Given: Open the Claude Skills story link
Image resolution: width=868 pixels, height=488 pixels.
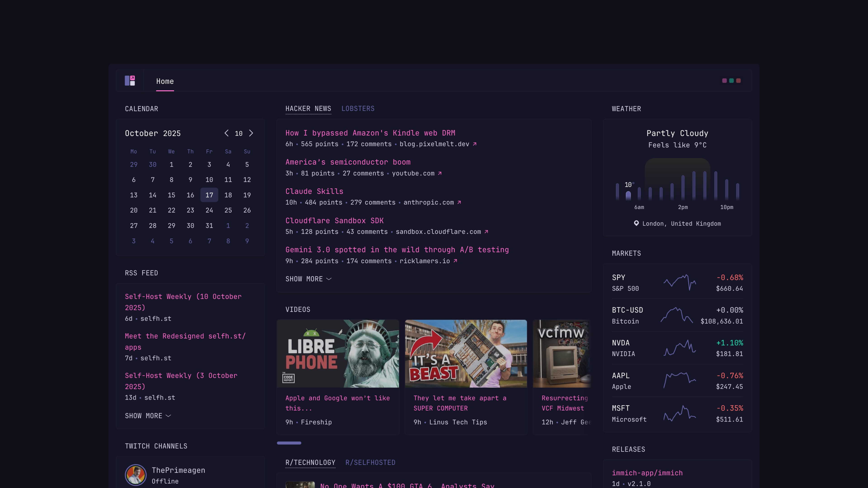Looking at the screenshot, I should 314,191.
